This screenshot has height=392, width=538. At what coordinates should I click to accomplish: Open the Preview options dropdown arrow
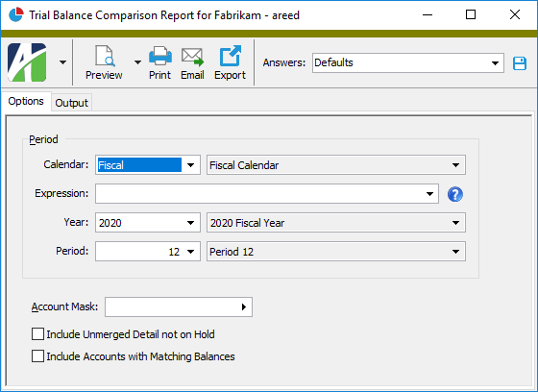click(137, 62)
